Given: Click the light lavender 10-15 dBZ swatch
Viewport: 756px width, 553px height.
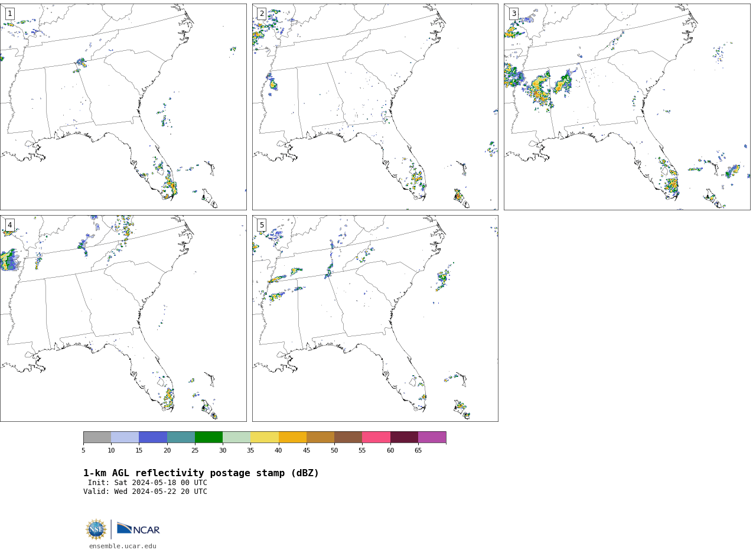Looking at the screenshot, I should 125,437.
